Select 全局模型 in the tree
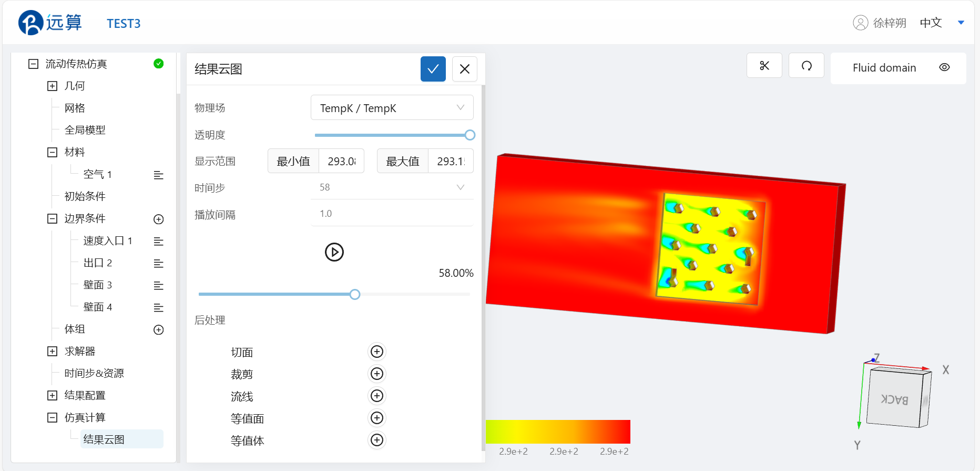The image size is (980, 471). coord(85,130)
